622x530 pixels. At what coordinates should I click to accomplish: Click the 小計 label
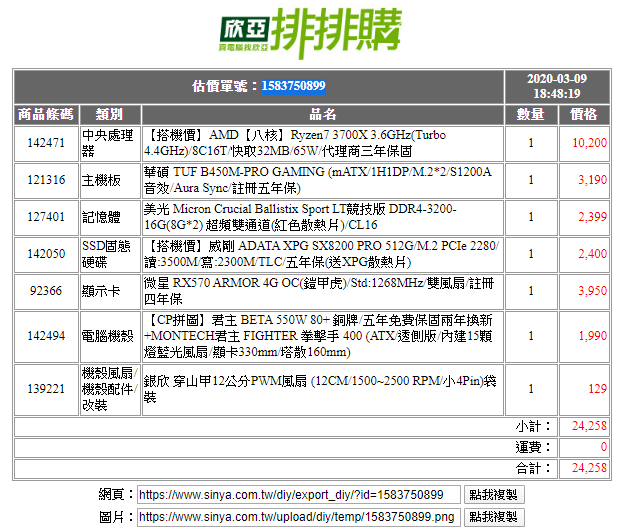tap(534, 426)
